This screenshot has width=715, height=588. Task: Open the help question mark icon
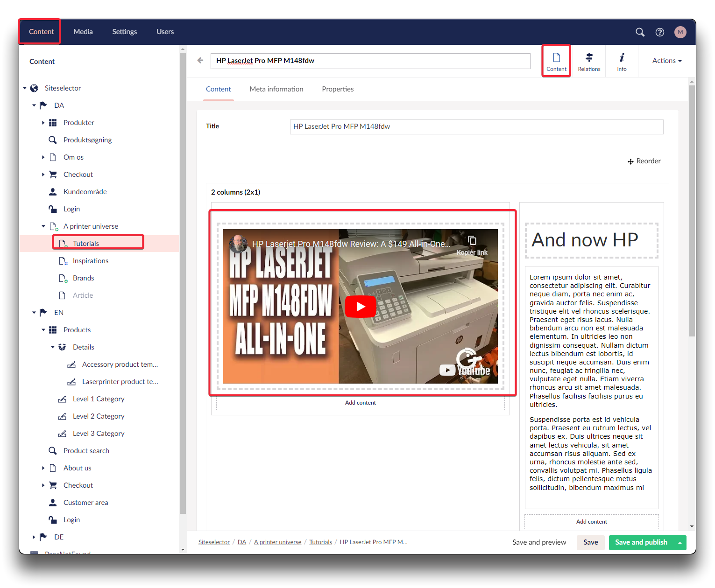(659, 32)
